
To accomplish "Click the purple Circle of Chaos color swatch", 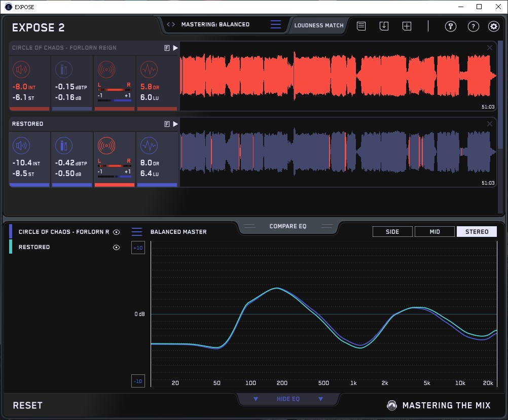I will (11, 231).
